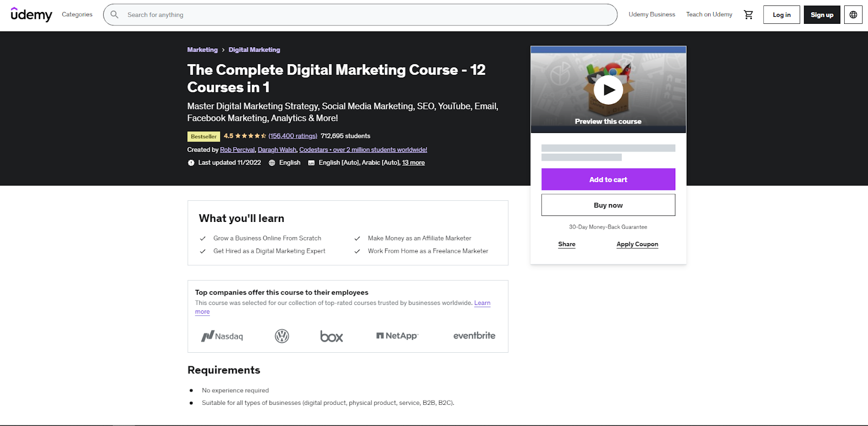Open instructor Daragh Walsh's profile
Viewport: 868px width, 426px height.
pyautogui.click(x=277, y=150)
